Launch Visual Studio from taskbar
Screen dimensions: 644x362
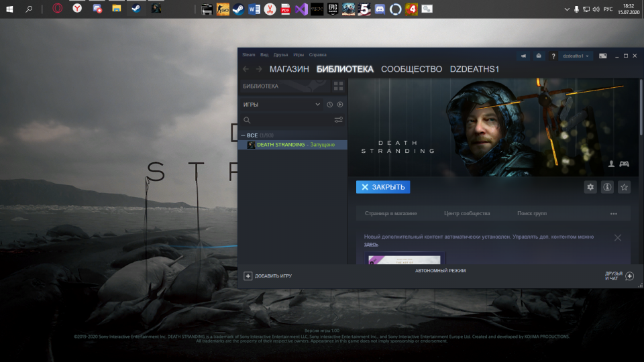pyautogui.click(x=301, y=9)
